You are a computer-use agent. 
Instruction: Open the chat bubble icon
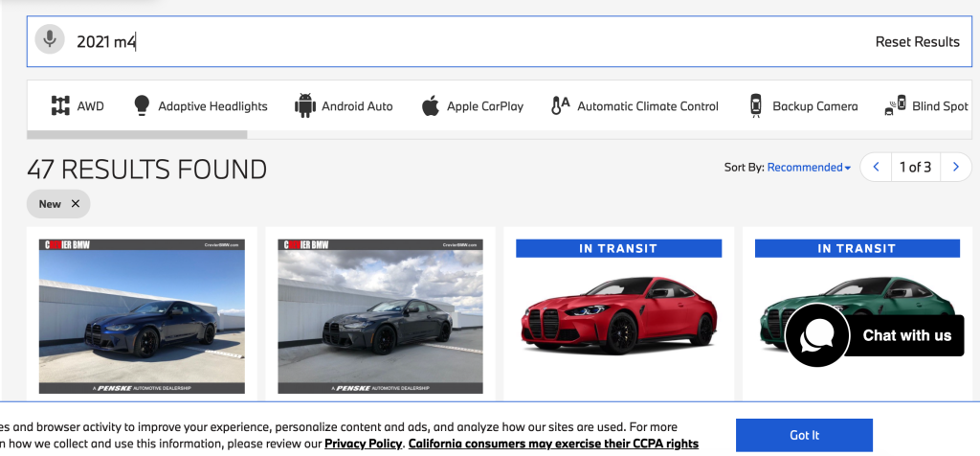(816, 335)
